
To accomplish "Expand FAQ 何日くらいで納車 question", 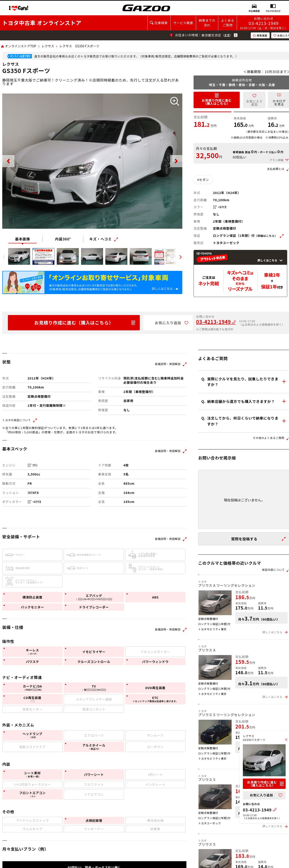I will click(x=244, y=421).
